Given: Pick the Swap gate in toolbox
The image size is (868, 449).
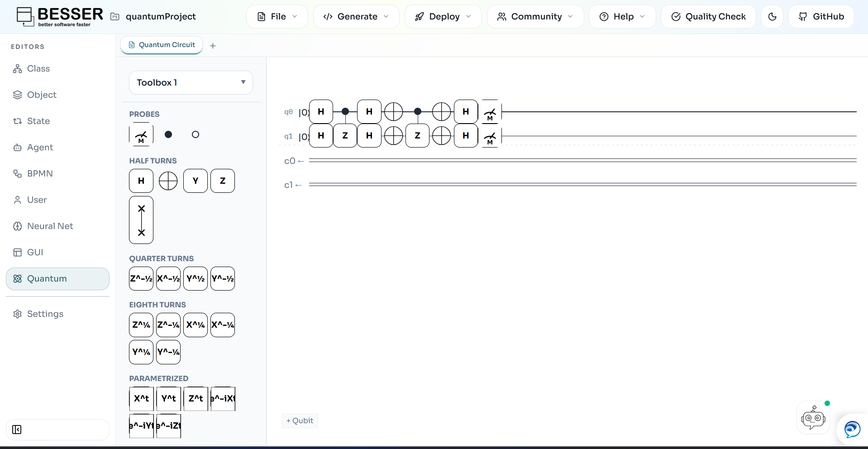Looking at the screenshot, I should [x=141, y=220].
